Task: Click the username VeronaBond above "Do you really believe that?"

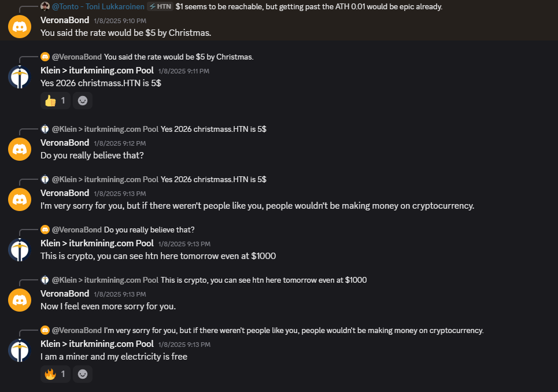Action: (65, 143)
